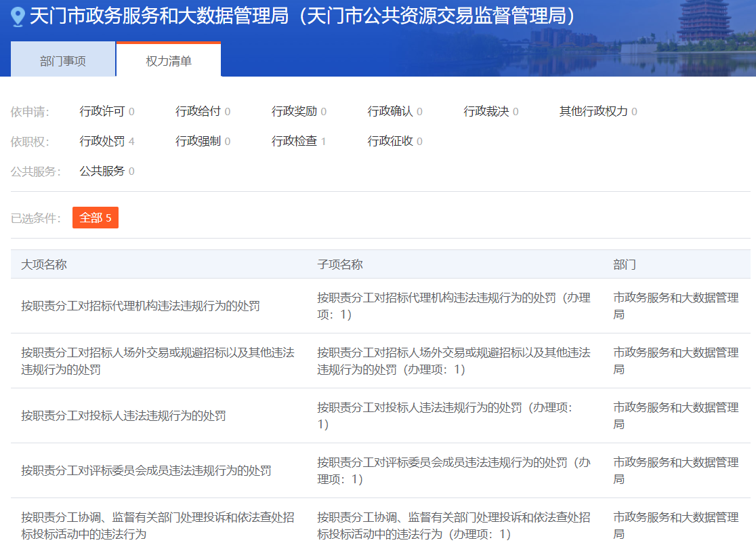Open 按职责分工对招标代理机构违法违规行为的处罚 main item

click(x=140, y=306)
